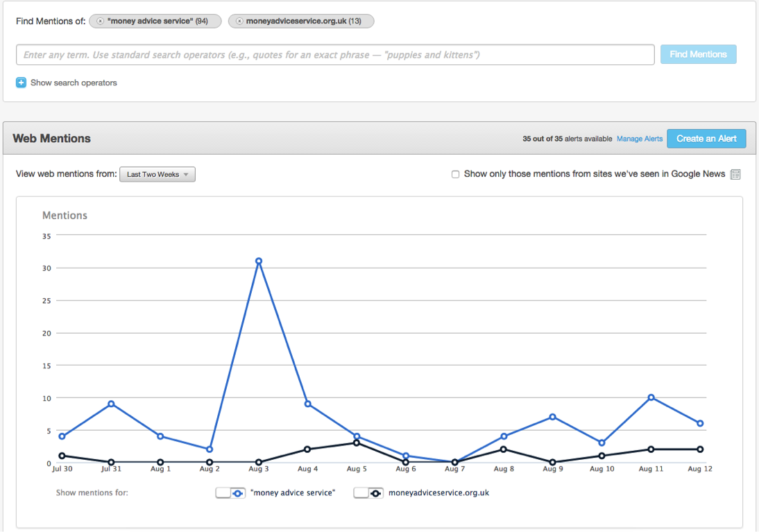
Task: Click the Find Mentions button
Action: pos(698,54)
